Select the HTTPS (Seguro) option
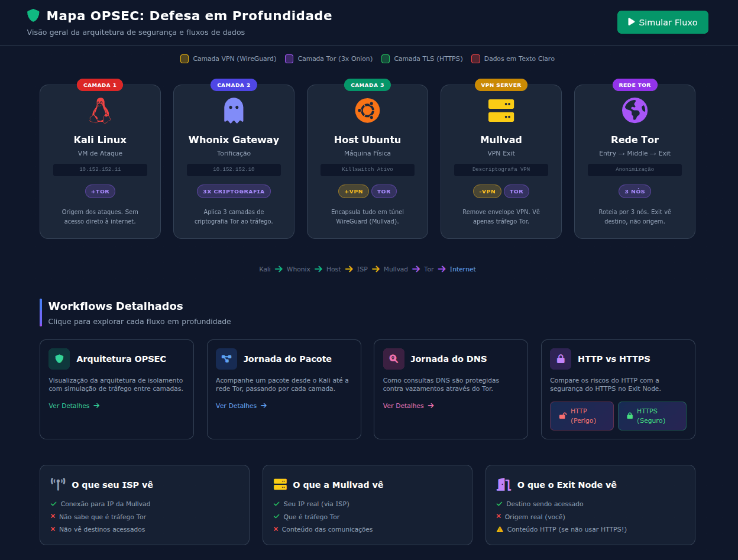The width and height of the screenshot is (738, 560). point(652,416)
